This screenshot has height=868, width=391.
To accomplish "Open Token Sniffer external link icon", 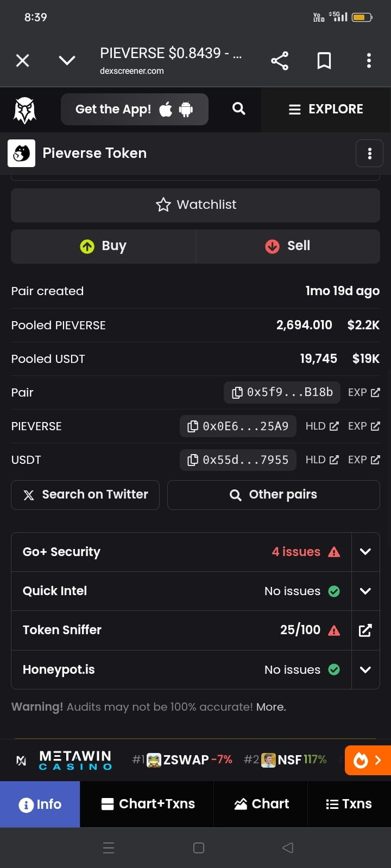I will pyautogui.click(x=365, y=630).
